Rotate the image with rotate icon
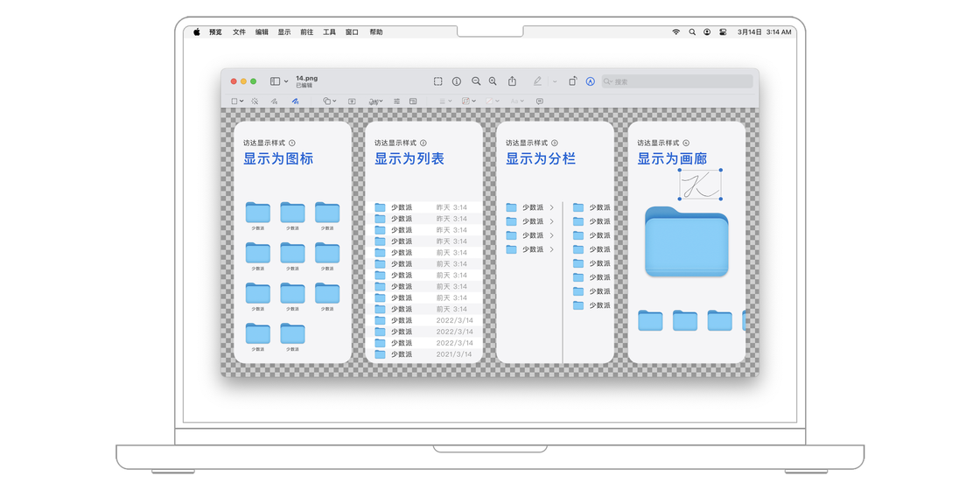 tap(572, 81)
